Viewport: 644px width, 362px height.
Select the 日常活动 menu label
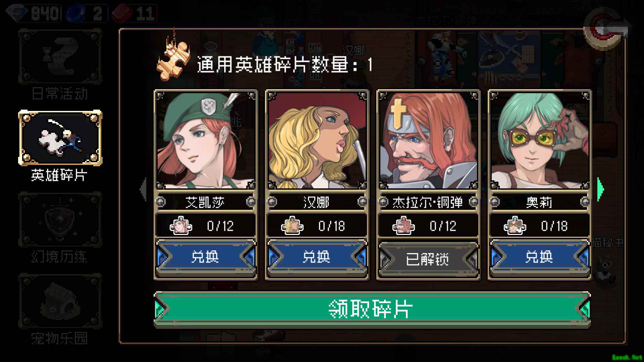pyautogui.click(x=60, y=94)
